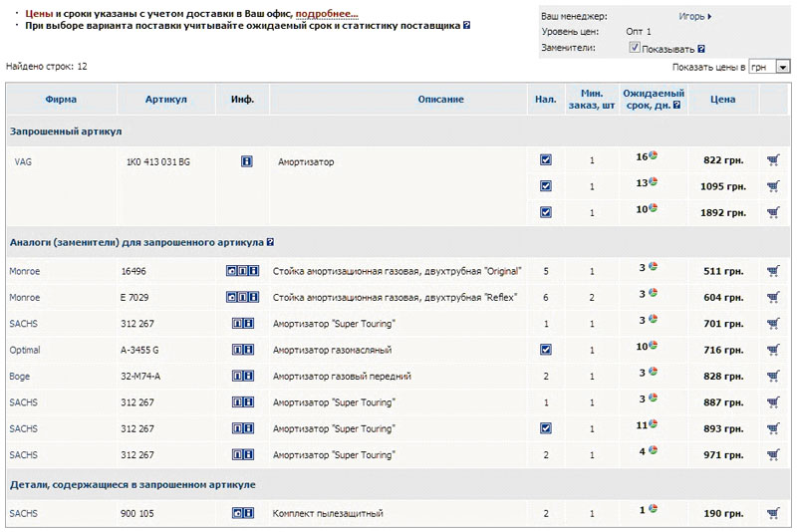Toggle availability checkbox for Optimal A-3455 G
This screenshot has width=797, height=532.
pos(545,350)
